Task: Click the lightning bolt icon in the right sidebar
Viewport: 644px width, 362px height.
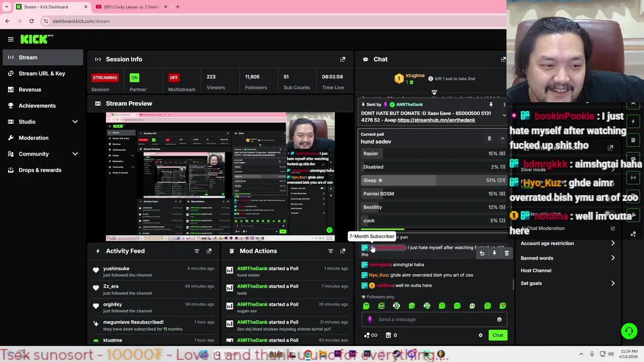Action: pos(633,121)
